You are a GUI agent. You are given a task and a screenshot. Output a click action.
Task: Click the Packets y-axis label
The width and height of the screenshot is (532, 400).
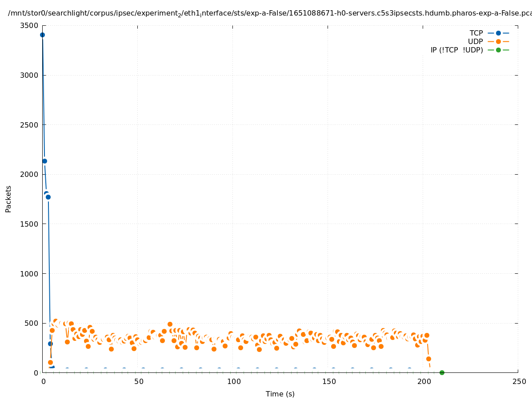(8, 199)
